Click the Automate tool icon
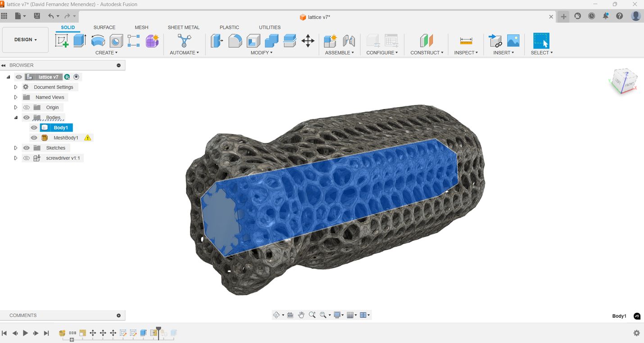Viewport: 644px width, 343px height. 184,41
